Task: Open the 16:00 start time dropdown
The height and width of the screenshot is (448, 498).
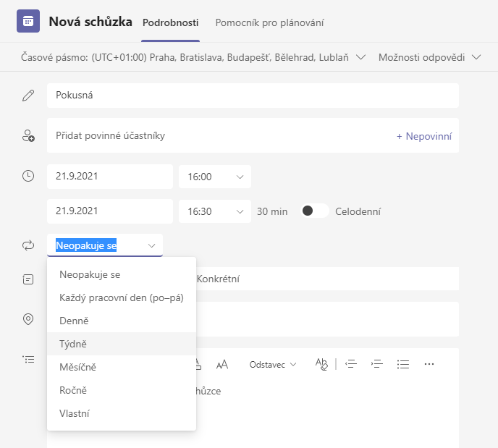Action: click(x=214, y=177)
